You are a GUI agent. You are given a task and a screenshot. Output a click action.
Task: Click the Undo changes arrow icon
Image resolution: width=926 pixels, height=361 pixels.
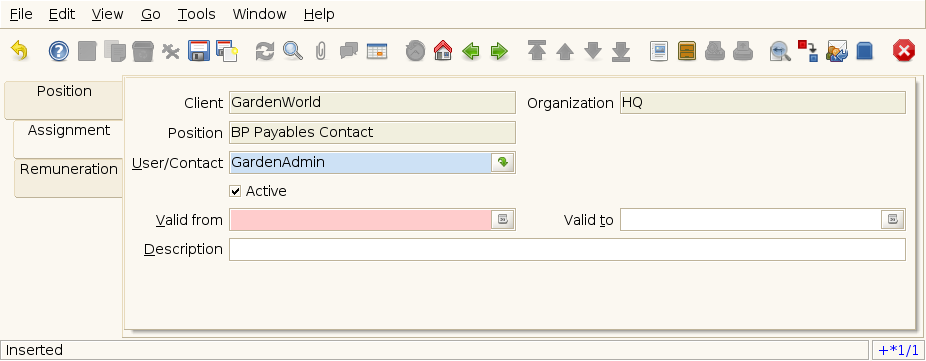coord(19,51)
